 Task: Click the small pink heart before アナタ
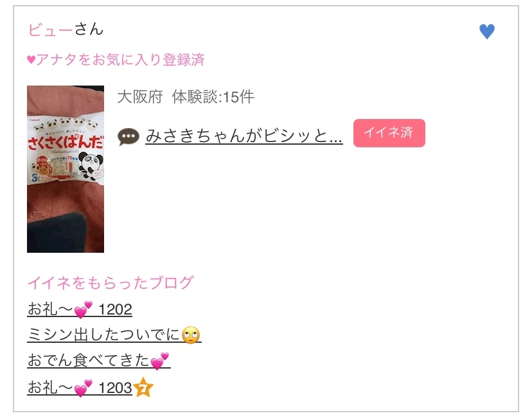tap(31, 60)
